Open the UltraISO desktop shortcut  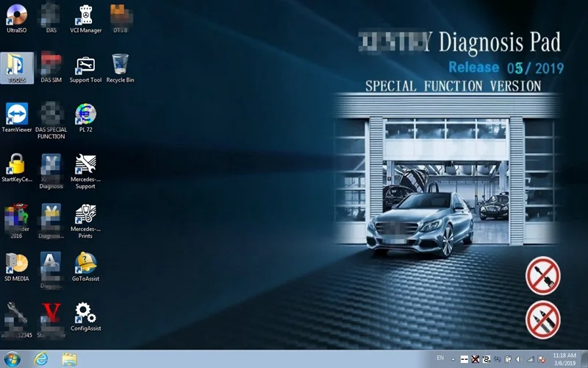coord(16,15)
